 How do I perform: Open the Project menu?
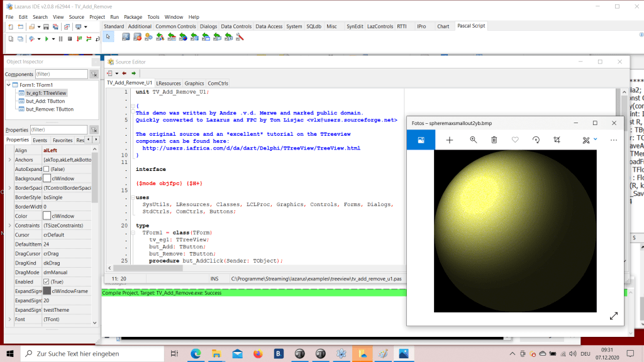click(x=97, y=17)
